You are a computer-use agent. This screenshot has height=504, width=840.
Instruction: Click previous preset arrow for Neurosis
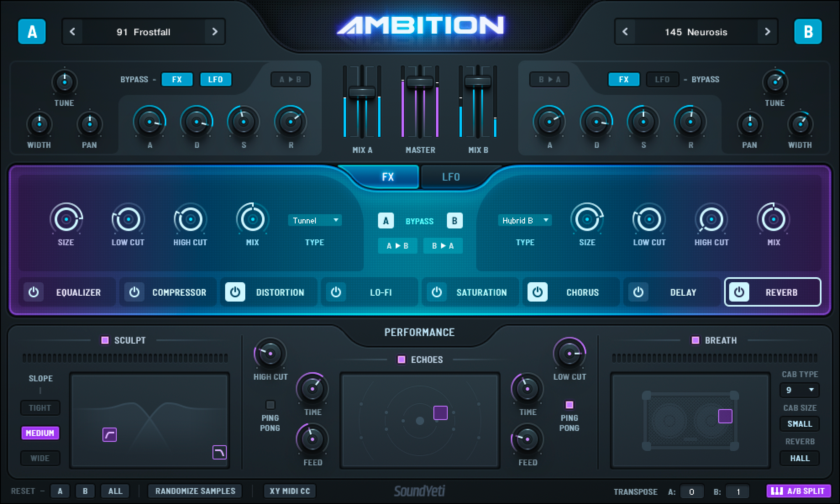click(x=625, y=32)
